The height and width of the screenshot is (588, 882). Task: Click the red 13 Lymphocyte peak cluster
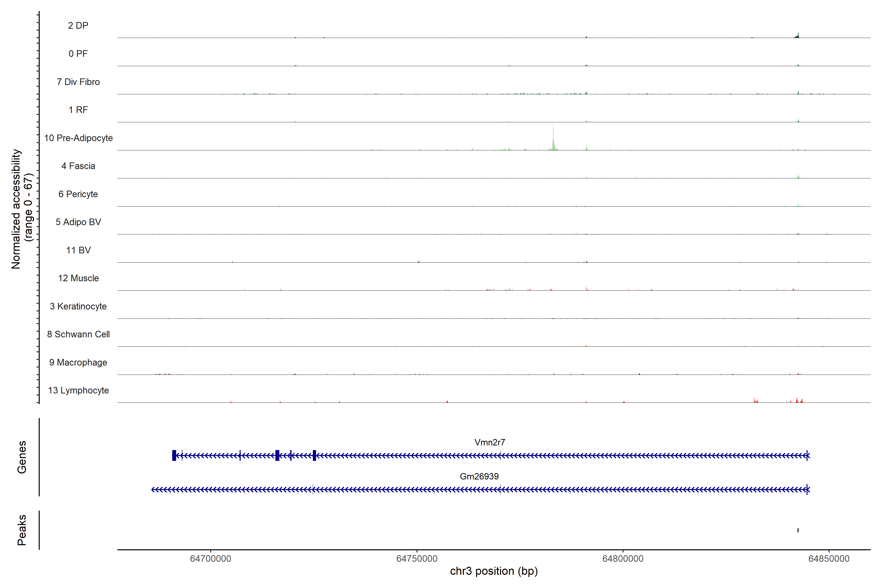[797, 401]
